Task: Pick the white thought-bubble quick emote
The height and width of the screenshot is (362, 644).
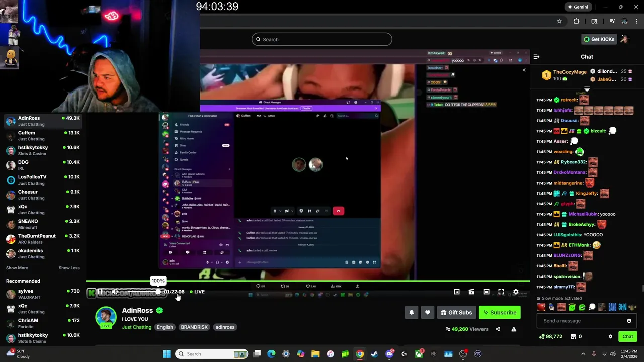Action: (x=592, y=307)
